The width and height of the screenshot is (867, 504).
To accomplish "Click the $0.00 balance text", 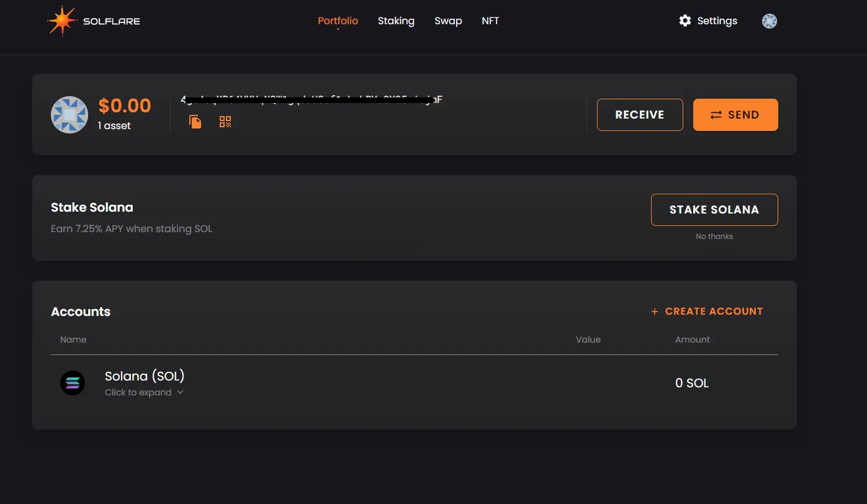I will coord(125,106).
